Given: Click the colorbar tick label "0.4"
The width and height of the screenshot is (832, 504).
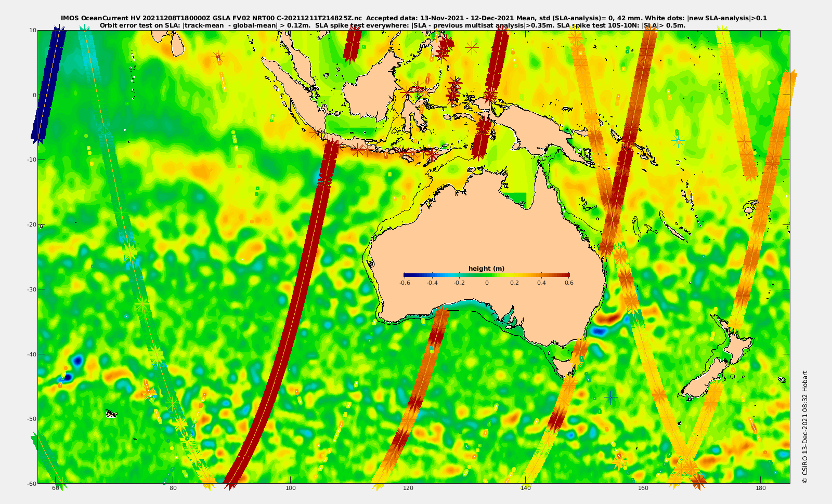Looking at the screenshot, I should pos(541,283).
